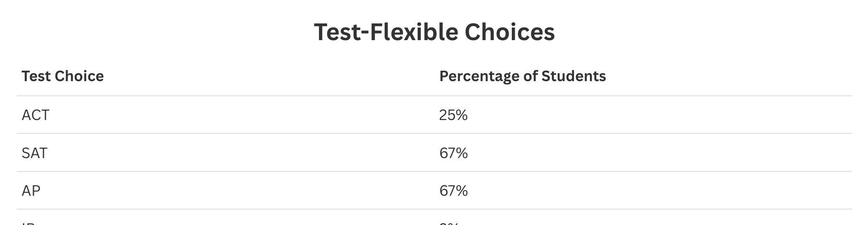Viewport: 868px width, 225px height.
Task: Select the AP cell
Action: [31, 191]
